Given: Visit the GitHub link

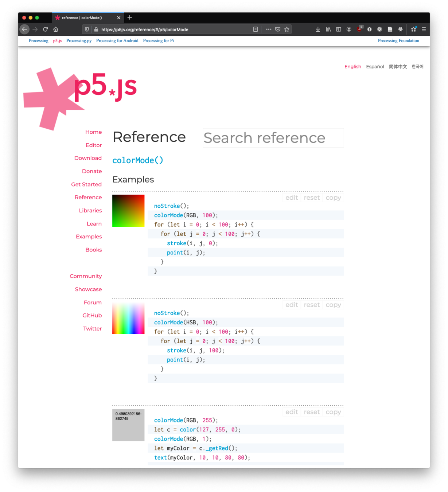Looking at the screenshot, I should (x=92, y=316).
